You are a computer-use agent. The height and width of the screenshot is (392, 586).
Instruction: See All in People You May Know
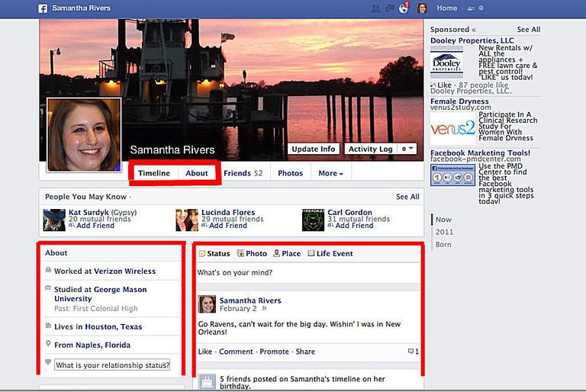(407, 197)
